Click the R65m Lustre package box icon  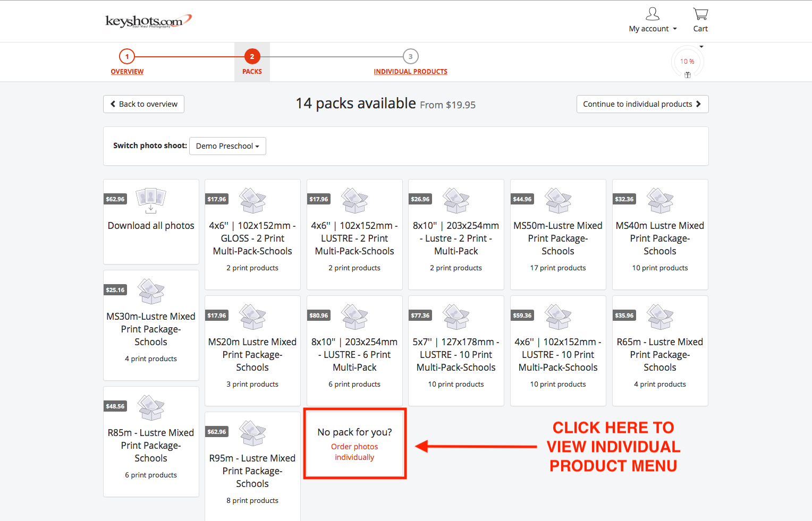(660, 317)
